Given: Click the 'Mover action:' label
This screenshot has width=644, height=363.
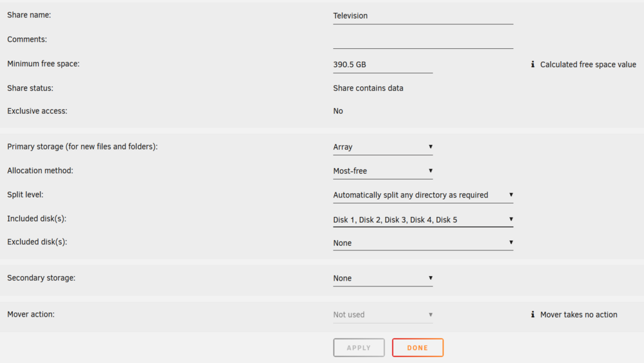Looking at the screenshot, I should (31, 314).
